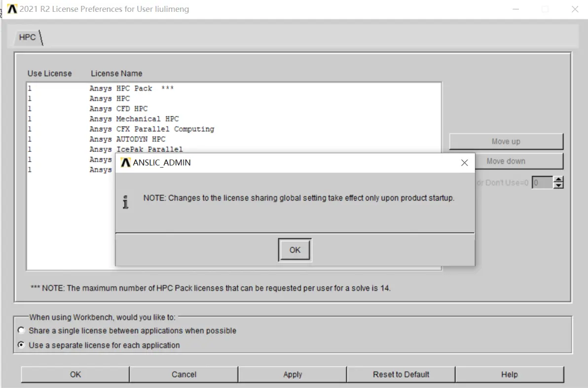Click the Cancel button

[x=184, y=375]
